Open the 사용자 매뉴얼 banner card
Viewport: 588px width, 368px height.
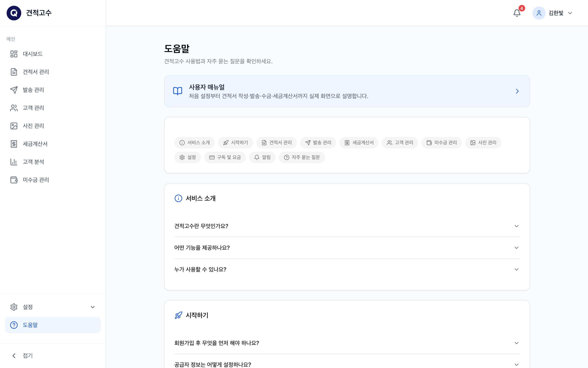[x=347, y=91]
